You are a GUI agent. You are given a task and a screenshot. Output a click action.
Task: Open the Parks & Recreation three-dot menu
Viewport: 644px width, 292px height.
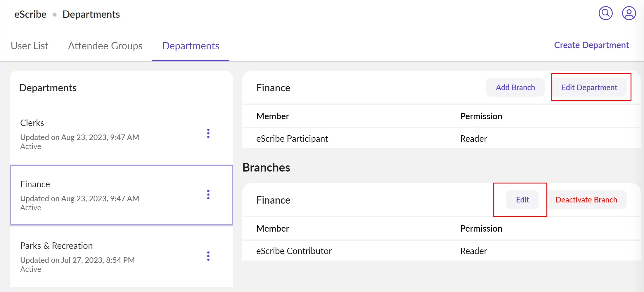pos(208,256)
